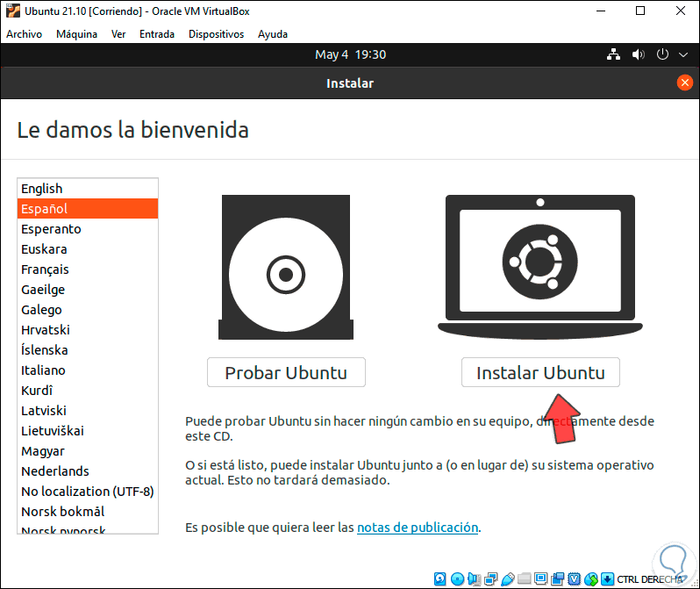The height and width of the screenshot is (589, 700).
Task: Click the CD disc image above Probar Ubuntu
Action: pos(286,267)
